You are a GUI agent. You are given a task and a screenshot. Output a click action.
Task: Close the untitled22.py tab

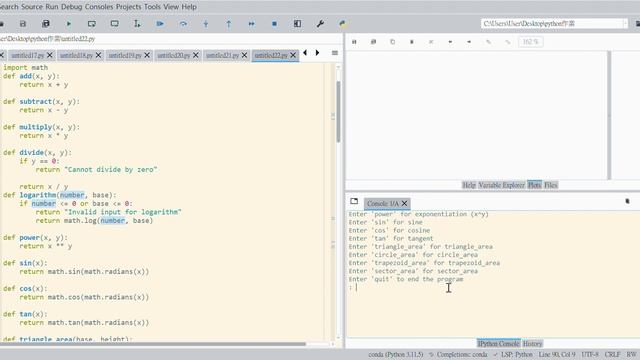pos(293,55)
